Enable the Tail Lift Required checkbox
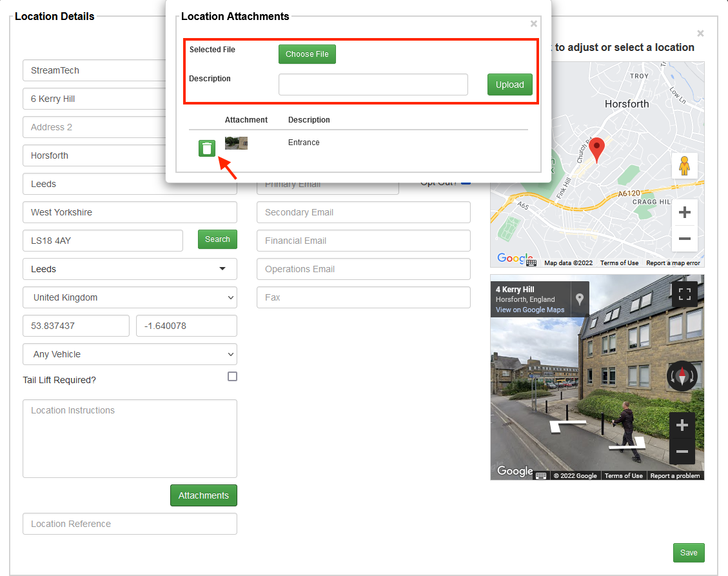Viewport: 728px width, 576px height. click(232, 376)
